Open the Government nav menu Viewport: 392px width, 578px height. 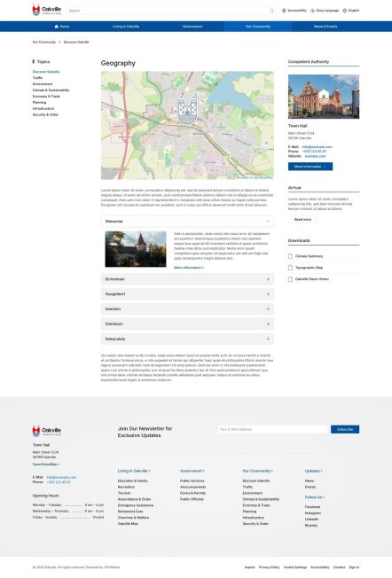(x=192, y=27)
